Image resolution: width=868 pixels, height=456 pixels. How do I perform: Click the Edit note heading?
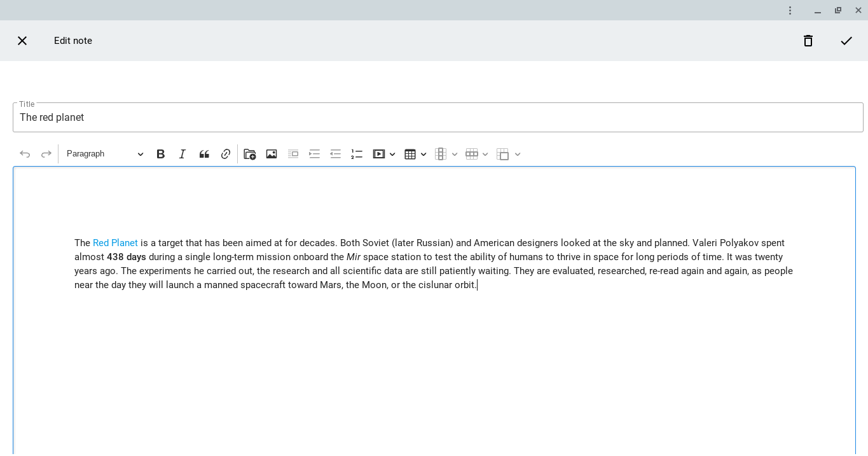click(x=73, y=41)
